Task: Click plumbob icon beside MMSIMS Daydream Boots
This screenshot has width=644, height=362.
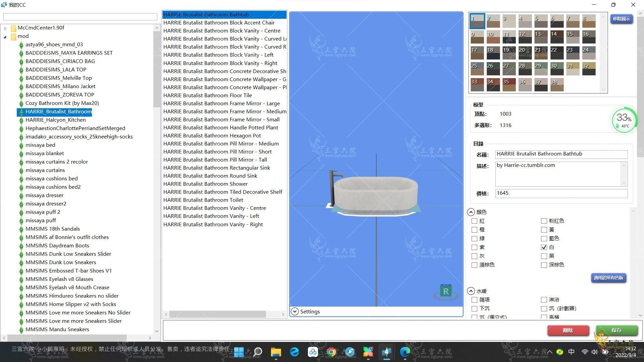Action: tap(21, 246)
